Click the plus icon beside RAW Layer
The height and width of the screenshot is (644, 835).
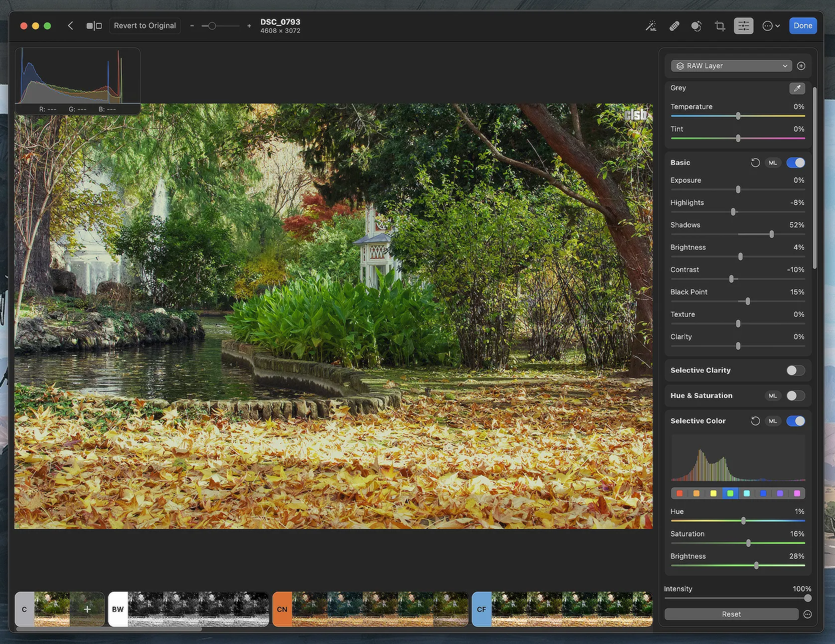801,66
